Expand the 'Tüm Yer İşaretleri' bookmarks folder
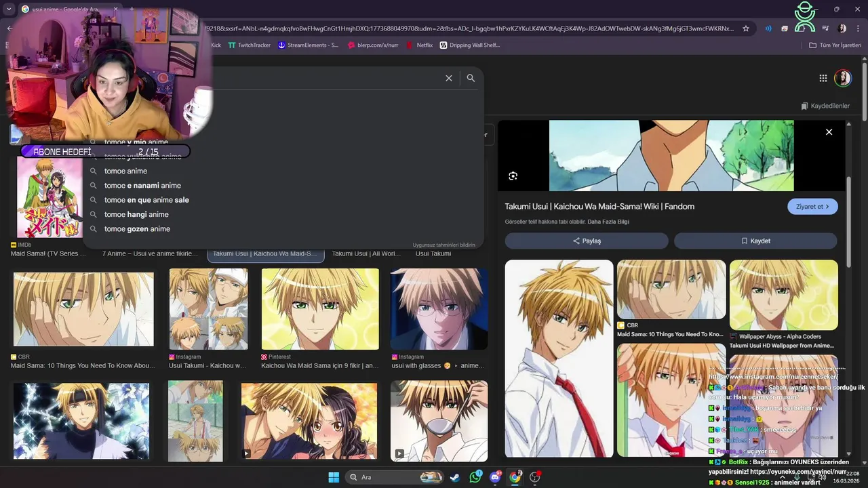The width and height of the screenshot is (868, 488). pyautogui.click(x=835, y=45)
